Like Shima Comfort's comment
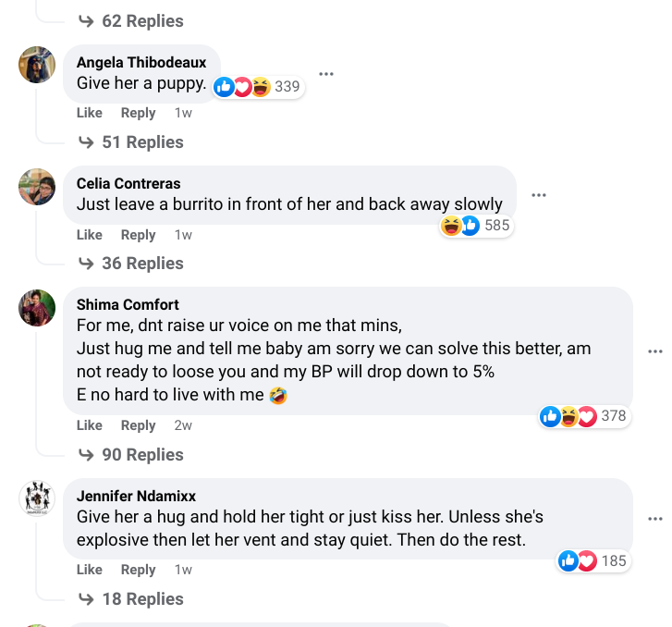Screen dimensions: 672x627 (x=90, y=425)
